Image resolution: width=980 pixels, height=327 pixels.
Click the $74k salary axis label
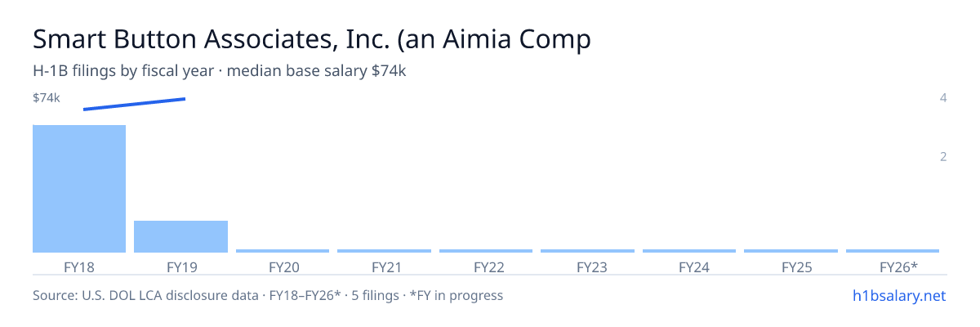click(47, 98)
